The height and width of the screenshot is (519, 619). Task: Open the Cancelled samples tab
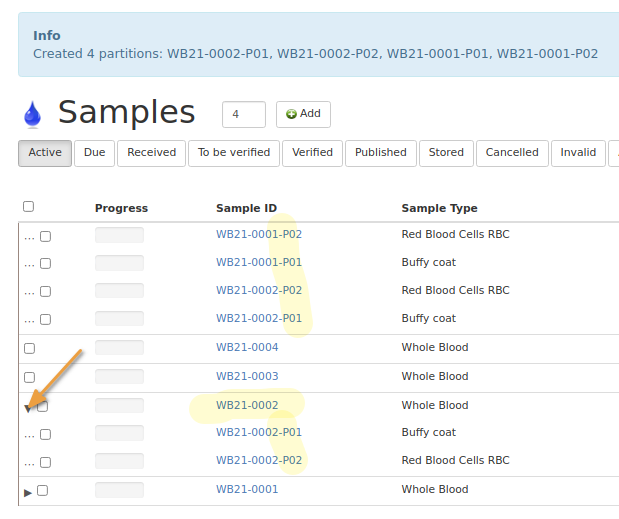[x=512, y=153]
